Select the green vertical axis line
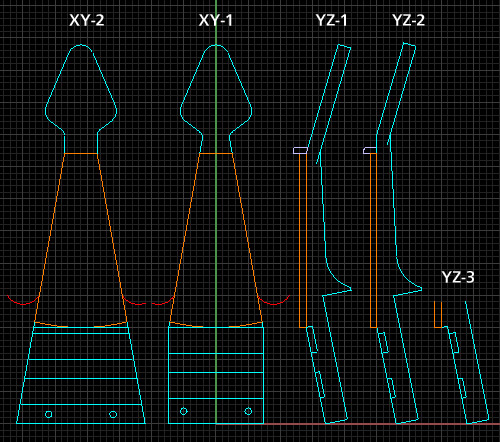500x442 pixels. [x=216, y=212]
